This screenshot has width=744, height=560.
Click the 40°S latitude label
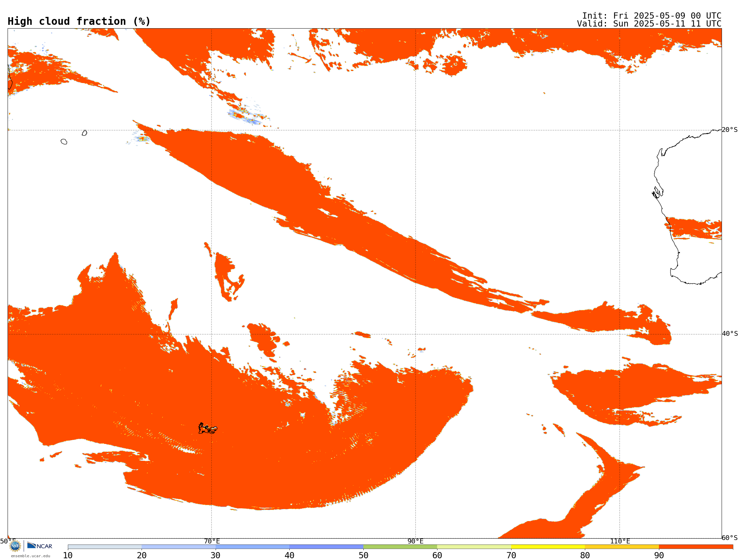pyautogui.click(x=730, y=334)
